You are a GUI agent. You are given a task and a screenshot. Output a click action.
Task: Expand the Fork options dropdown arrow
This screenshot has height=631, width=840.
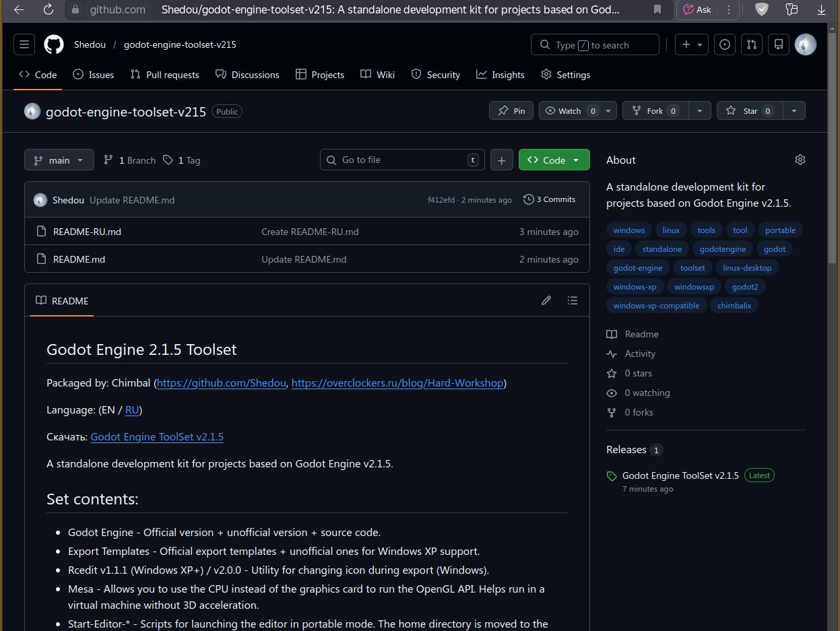coord(700,110)
